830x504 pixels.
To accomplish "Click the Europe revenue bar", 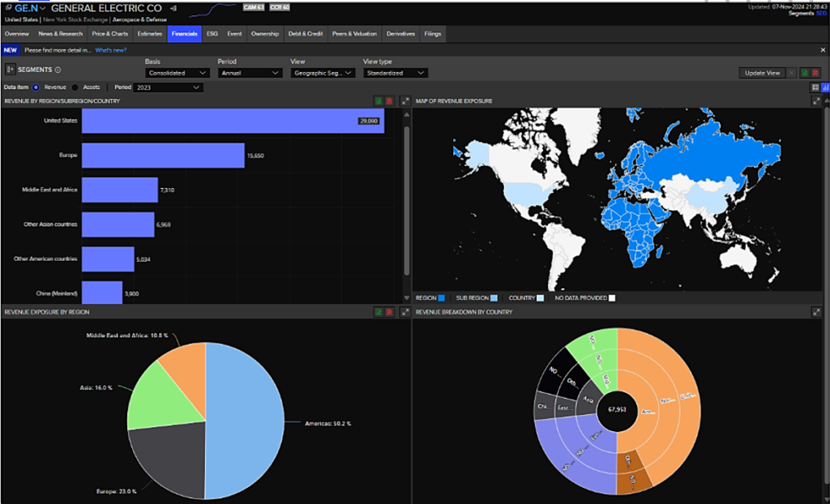I will click(163, 155).
